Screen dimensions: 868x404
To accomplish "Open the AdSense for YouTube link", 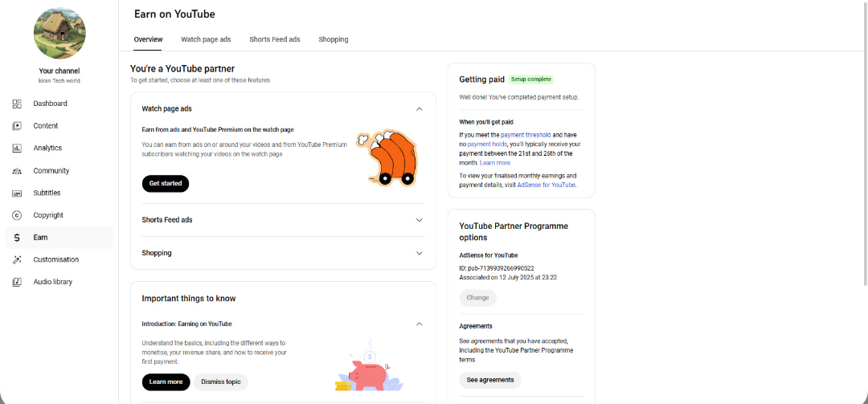I will (547, 185).
